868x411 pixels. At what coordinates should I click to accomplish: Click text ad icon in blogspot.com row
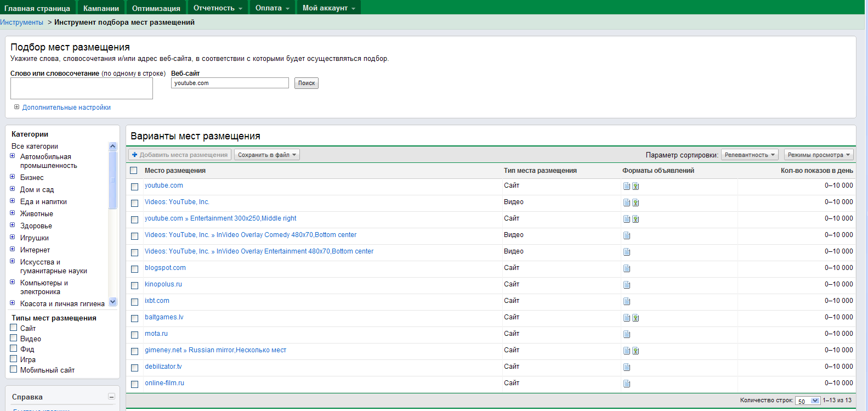tap(627, 268)
